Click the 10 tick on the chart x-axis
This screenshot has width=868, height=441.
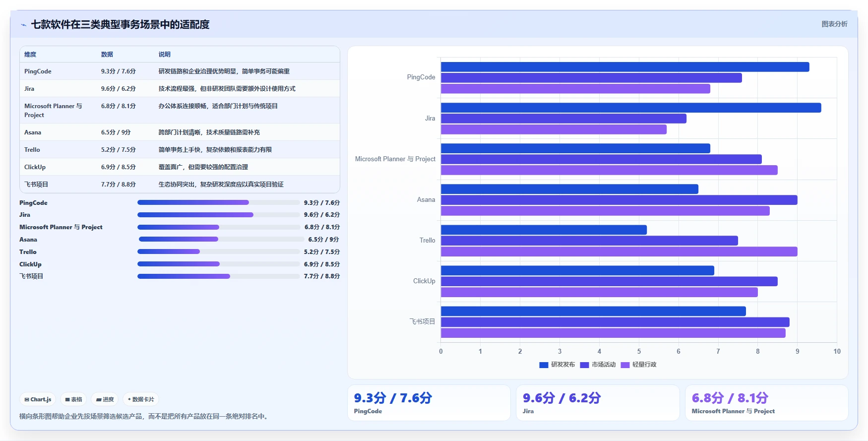[837, 352]
